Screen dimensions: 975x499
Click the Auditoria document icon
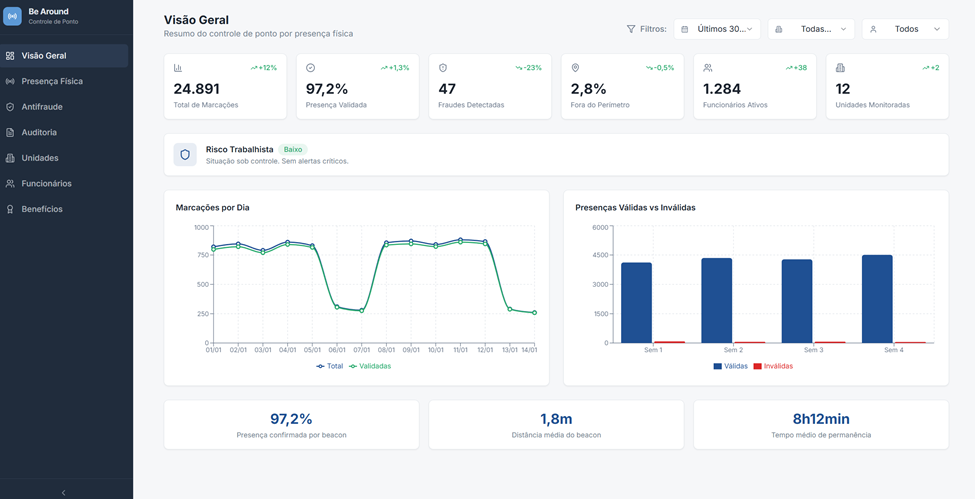pos(10,132)
